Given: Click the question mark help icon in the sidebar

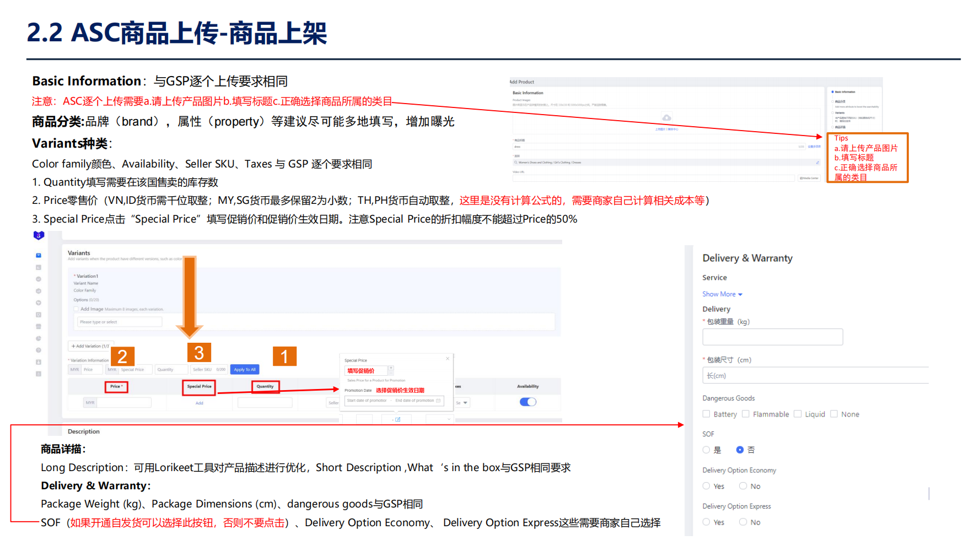Looking at the screenshot, I should coord(39,350).
